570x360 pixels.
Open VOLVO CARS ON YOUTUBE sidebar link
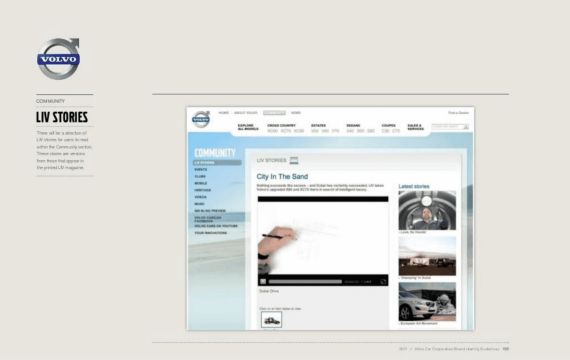point(216,226)
